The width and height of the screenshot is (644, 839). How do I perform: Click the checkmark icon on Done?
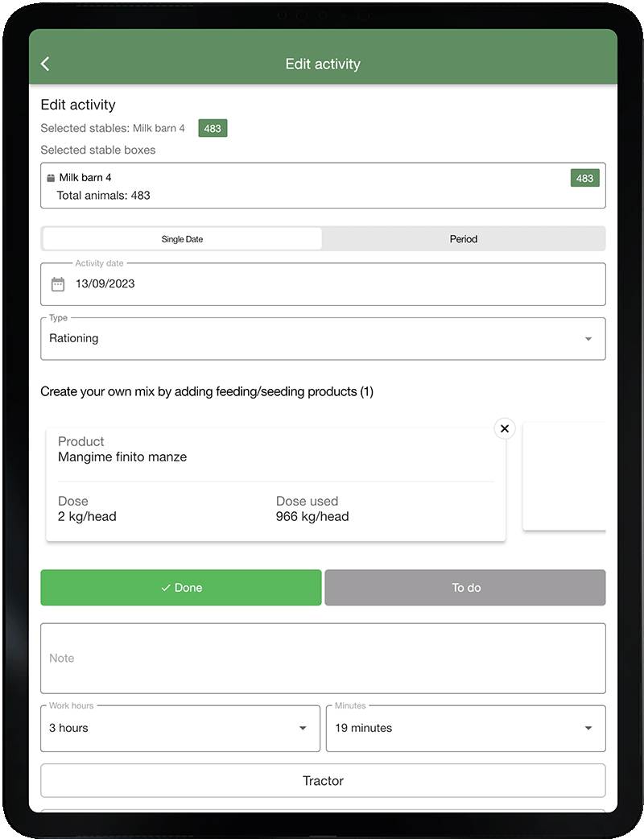coord(165,588)
